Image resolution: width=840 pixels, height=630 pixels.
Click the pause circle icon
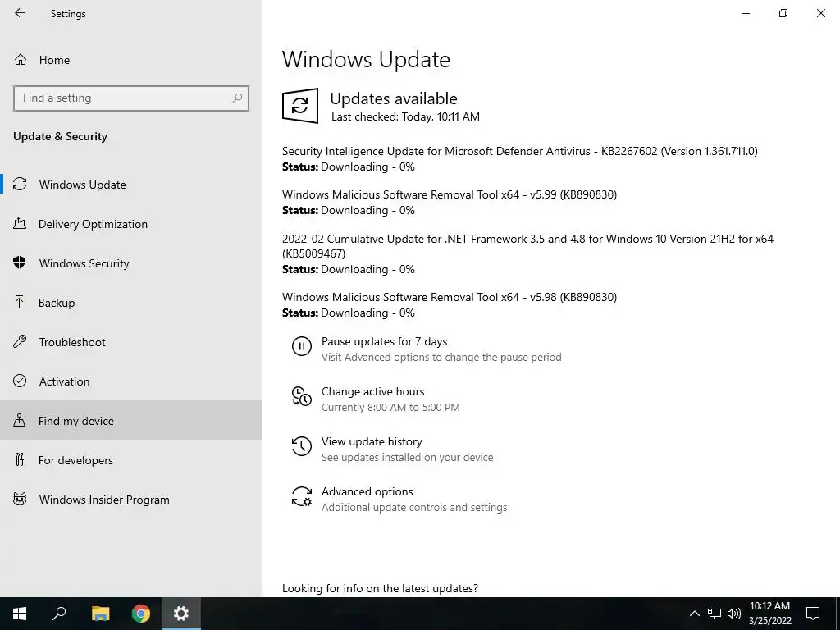[x=302, y=346]
